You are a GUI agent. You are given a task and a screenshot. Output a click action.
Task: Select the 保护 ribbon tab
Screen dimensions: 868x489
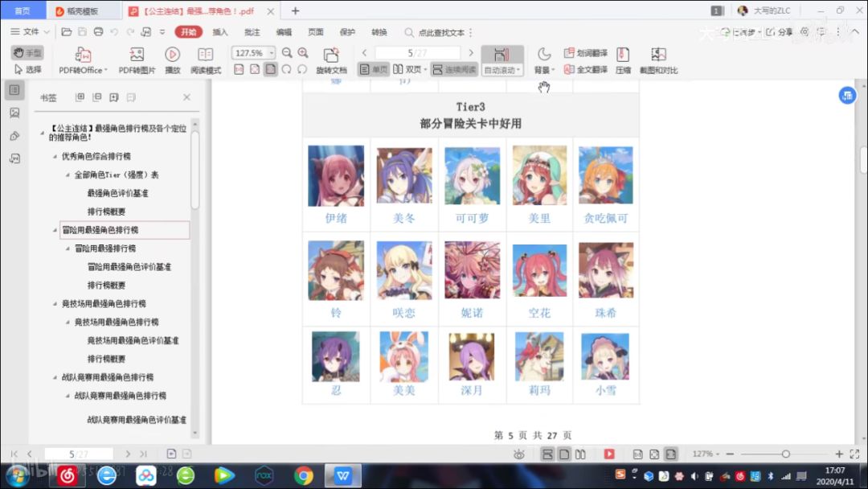coord(347,32)
